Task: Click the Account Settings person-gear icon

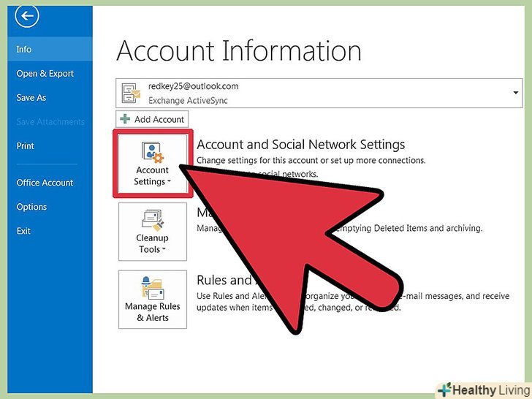Action: coord(152,152)
